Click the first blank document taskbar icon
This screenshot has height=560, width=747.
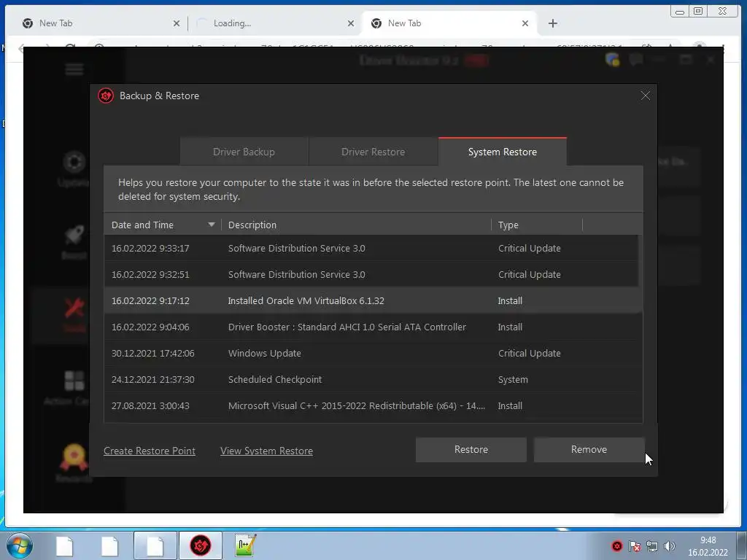pyautogui.click(x=64, y=545)
